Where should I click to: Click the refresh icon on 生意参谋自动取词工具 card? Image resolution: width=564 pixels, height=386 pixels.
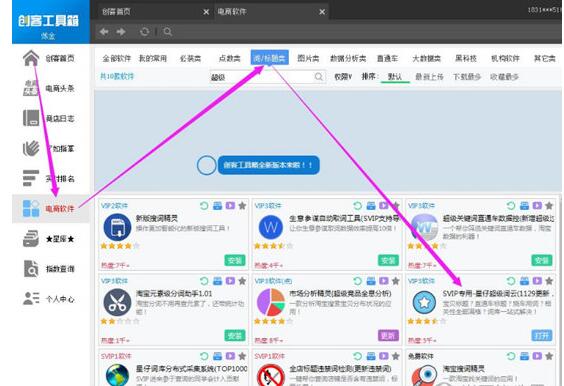click(358, 206)
